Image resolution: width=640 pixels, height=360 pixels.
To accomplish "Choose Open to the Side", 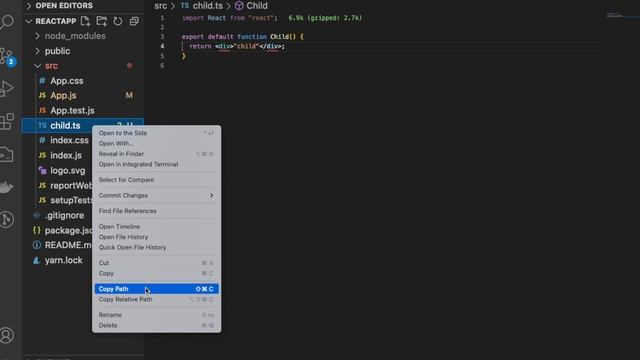I will (x=156, y=133).
